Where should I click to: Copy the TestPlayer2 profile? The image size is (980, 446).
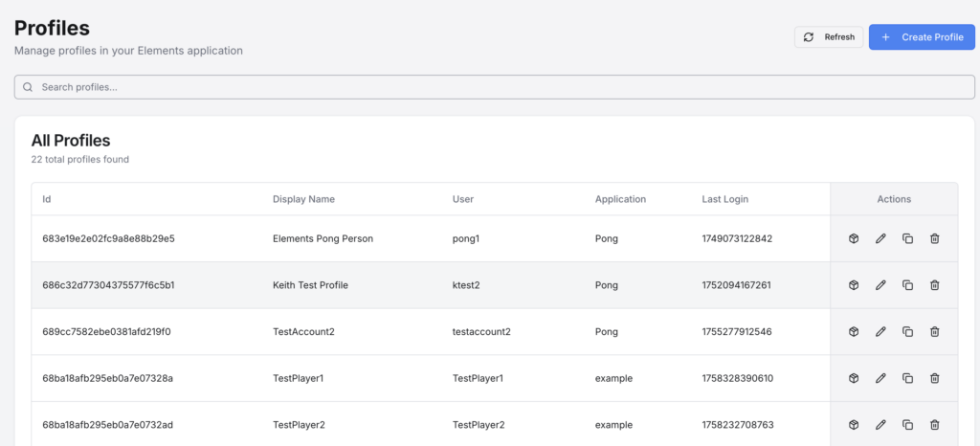coord(907,425)
